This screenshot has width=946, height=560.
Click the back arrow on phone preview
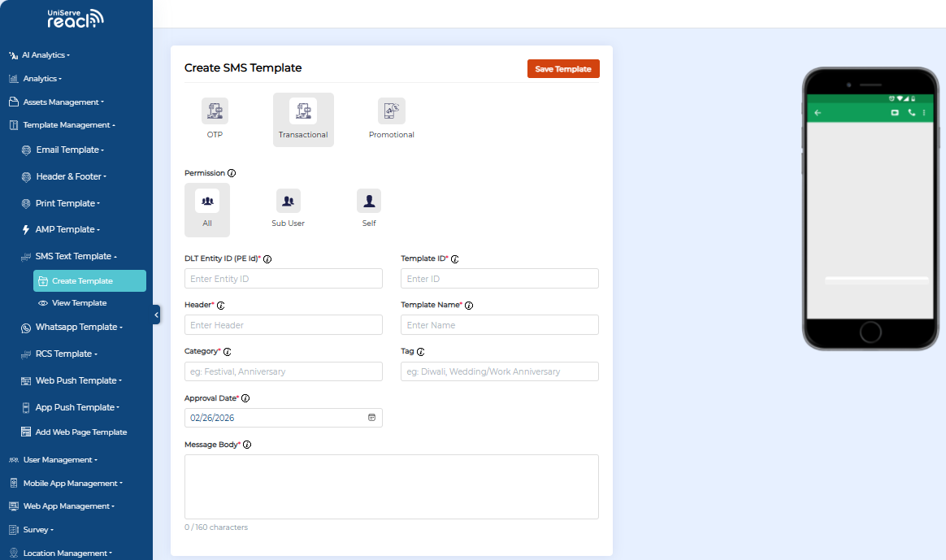pyautogui.click(x=818, y=113)
